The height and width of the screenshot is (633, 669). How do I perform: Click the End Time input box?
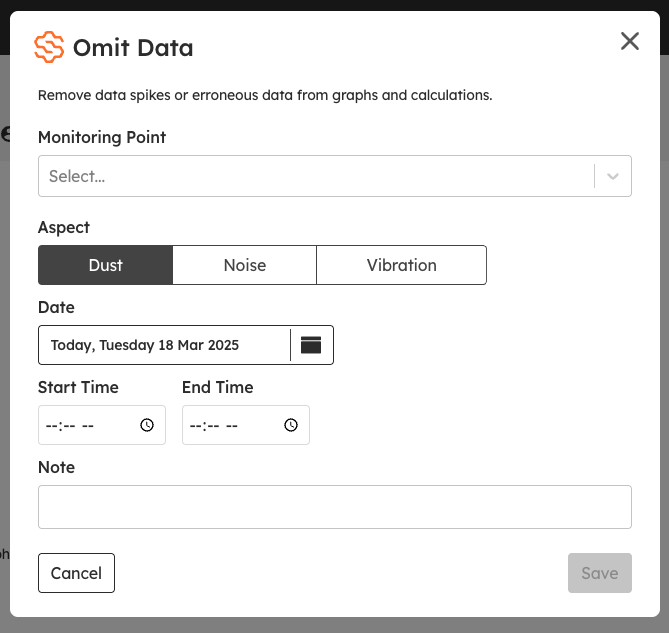pyautogui.click(x=246, y=425)
